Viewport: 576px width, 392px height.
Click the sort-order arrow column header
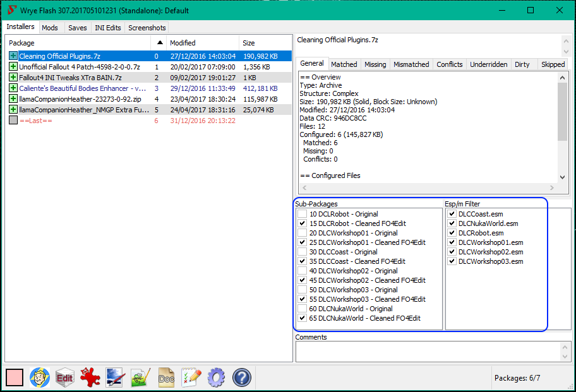pyautogui.click(x=159, y=42)
